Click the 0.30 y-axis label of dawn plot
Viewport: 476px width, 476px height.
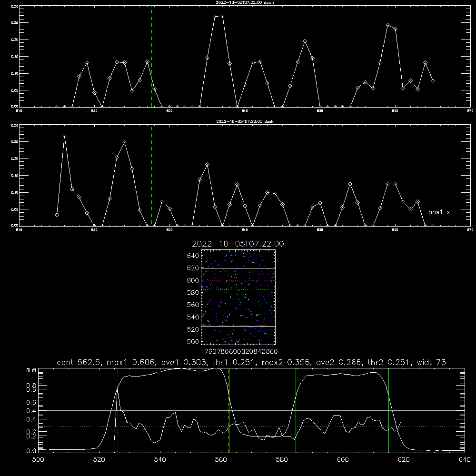15,6
